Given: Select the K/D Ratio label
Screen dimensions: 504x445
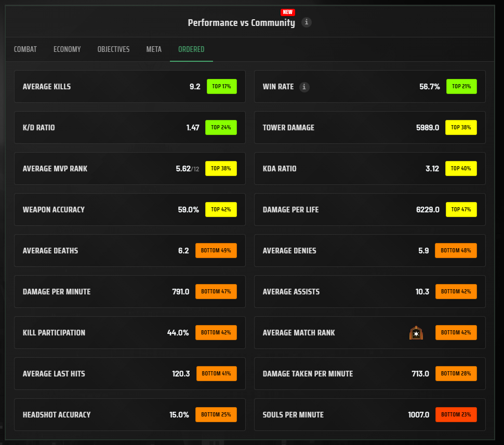Looking at the screenshot, I should click(x=38, y=128).
